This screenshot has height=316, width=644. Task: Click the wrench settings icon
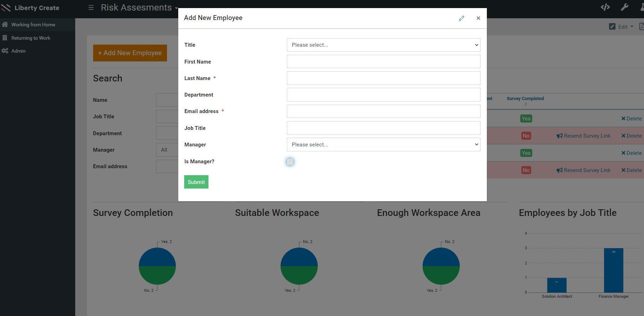[x=624, y=7]
